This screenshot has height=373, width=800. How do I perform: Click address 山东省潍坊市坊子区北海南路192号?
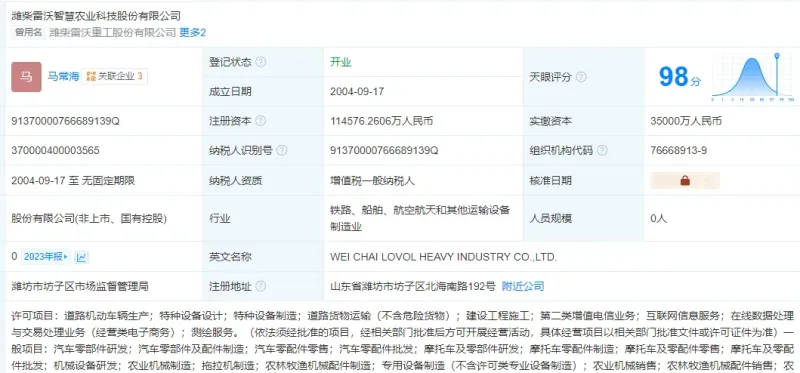(x=412, y=286)
